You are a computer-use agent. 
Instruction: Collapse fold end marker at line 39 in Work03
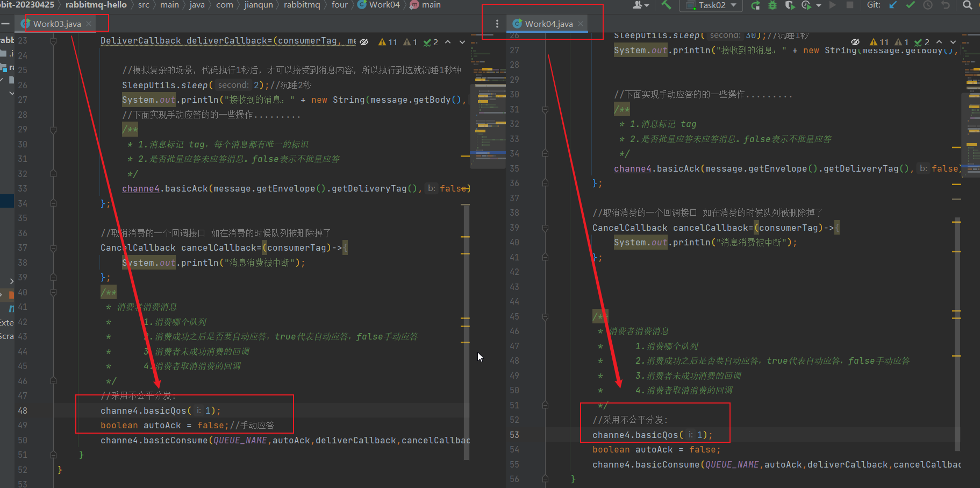(x=53, y=278)
